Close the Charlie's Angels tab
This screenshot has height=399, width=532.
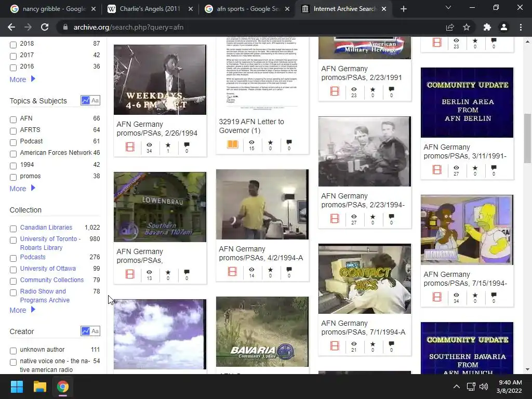(191, 9)
